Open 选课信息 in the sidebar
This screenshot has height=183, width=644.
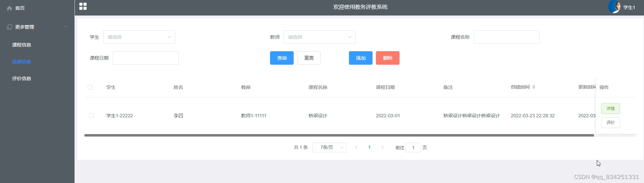tap(22, 62)
